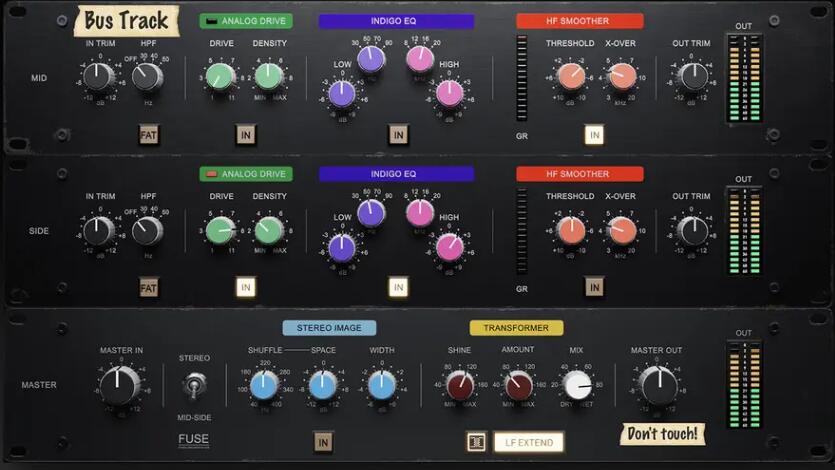This screenshot has height=470, width=835.
Task: Enable the Stereo Image IN button
Action: pyautogui.click(x=323, y=441)
